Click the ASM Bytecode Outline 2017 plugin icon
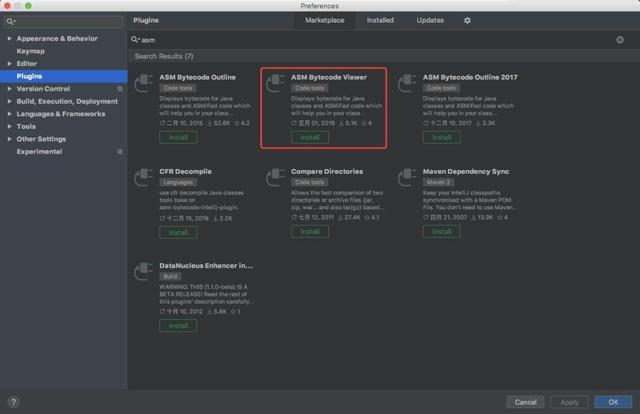 coord(407,83)
